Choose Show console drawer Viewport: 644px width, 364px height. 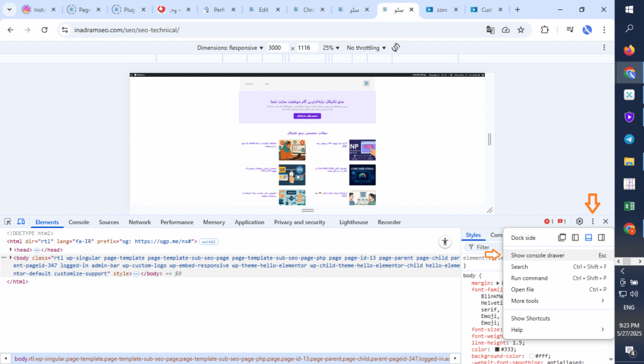point(558,256)
